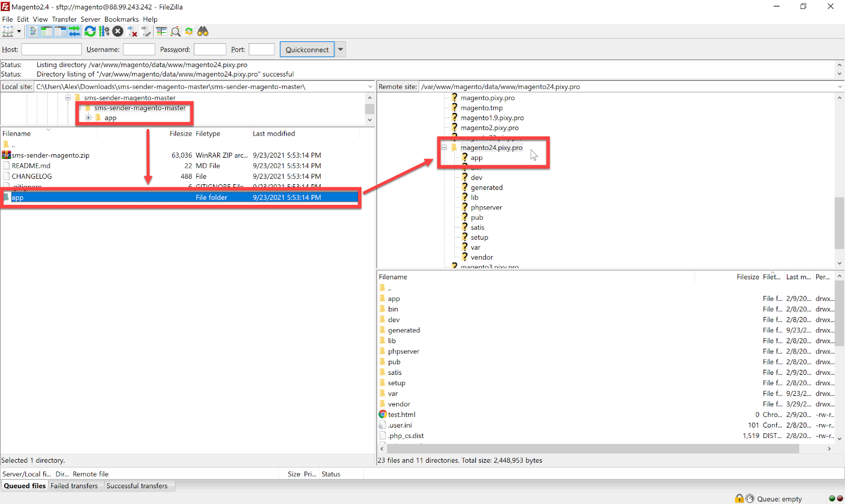Select magento1.9.pixy.pro in the remote tree
Screen dimensions: 845x504
pos(492,118)
